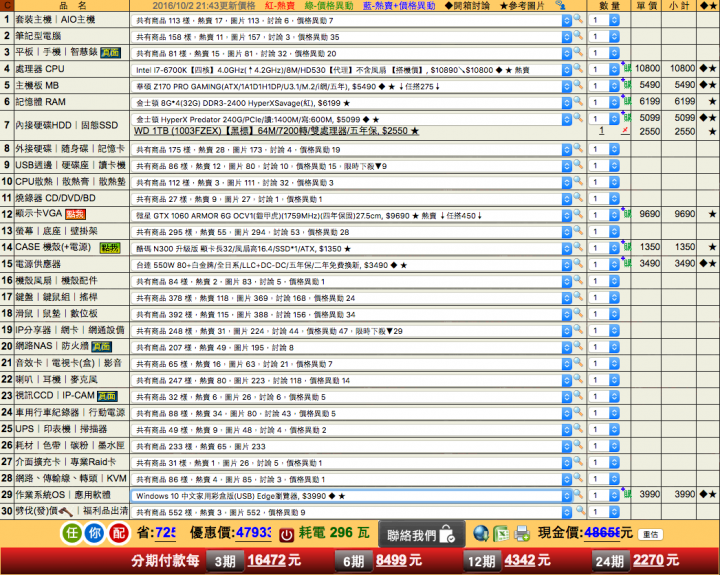Click the 12期 installment button
Image resolution: width=720 pixels, height=575 pixels.
coord(481,561)
